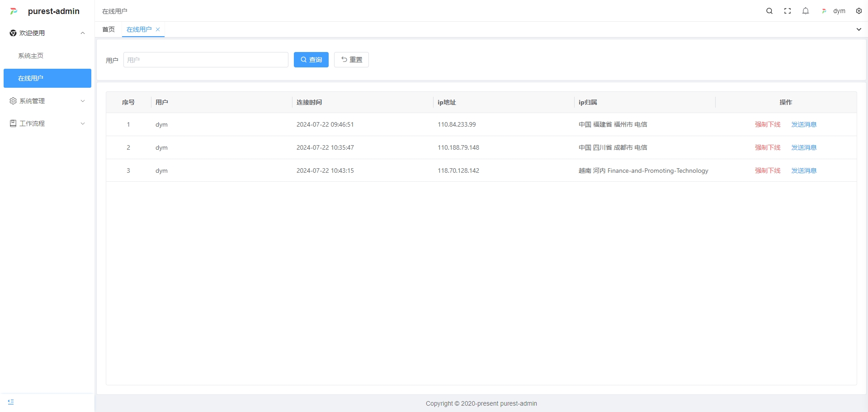
Task: Click the purest-admin title text
Action: pyautogui.click(x=54, y=11)
